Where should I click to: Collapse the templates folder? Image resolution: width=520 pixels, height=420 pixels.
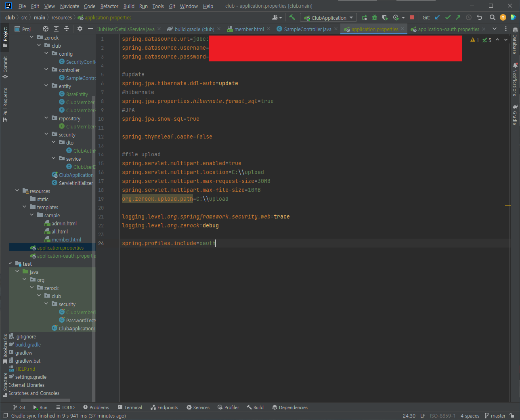(x=25, y=207)
